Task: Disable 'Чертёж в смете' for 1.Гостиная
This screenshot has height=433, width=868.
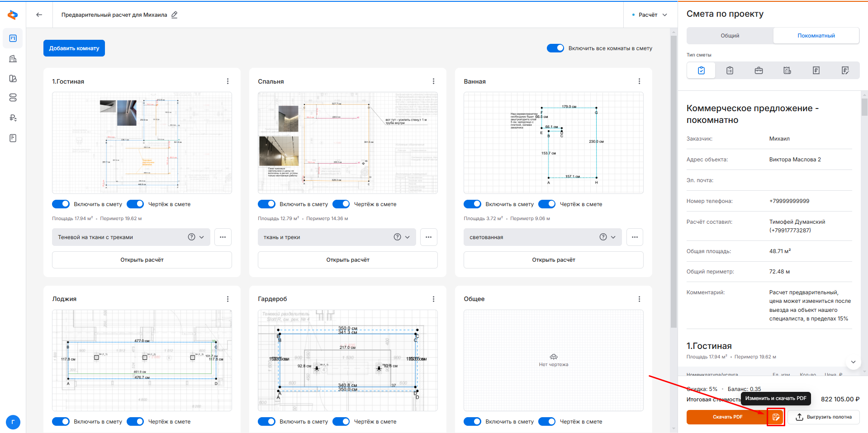Action: (x=135, y=204)
